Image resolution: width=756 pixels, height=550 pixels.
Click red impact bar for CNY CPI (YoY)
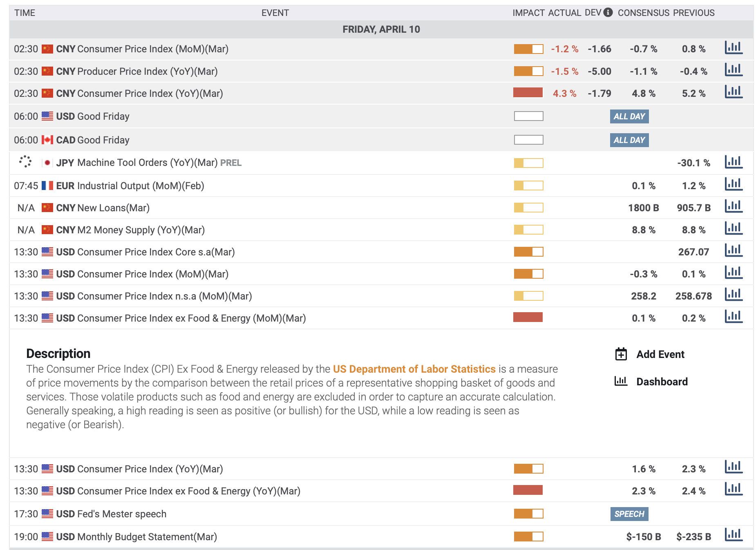point(528,93)
